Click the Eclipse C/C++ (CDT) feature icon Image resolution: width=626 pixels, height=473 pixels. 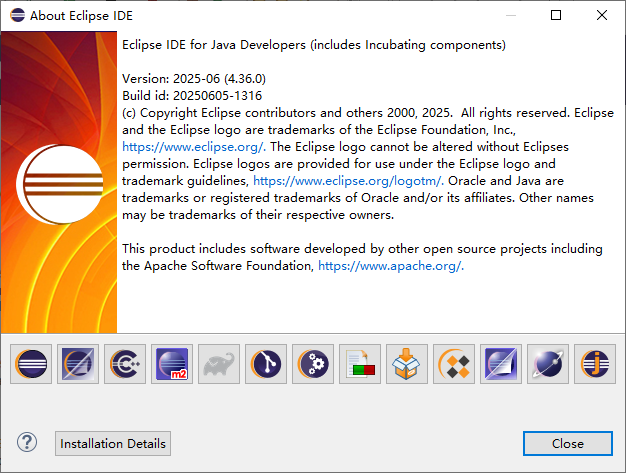click(125, 364)
